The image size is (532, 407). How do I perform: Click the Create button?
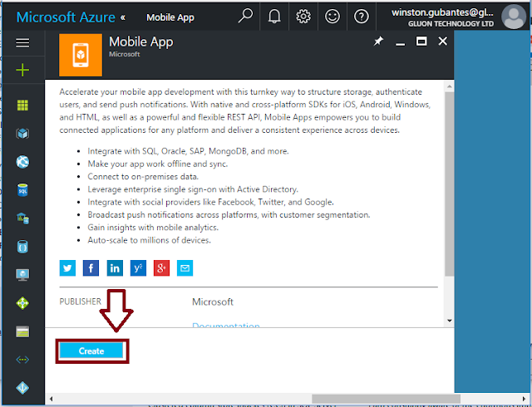91,351
